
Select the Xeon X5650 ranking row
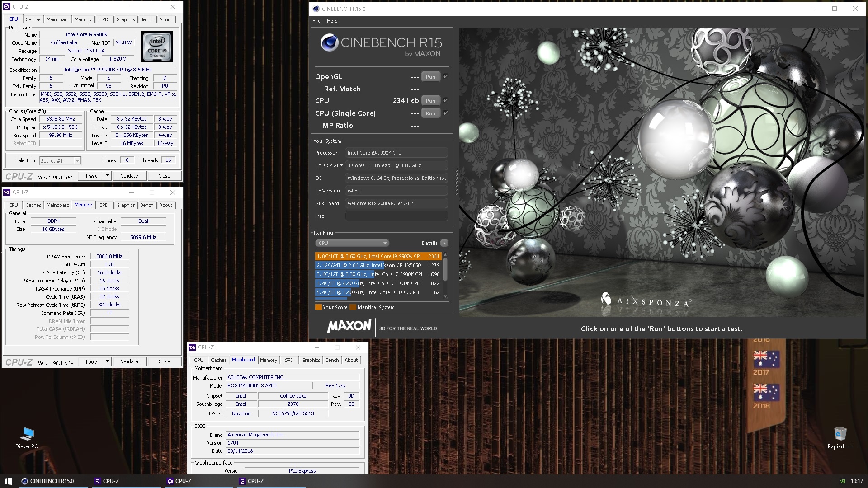tap(377, 265)
